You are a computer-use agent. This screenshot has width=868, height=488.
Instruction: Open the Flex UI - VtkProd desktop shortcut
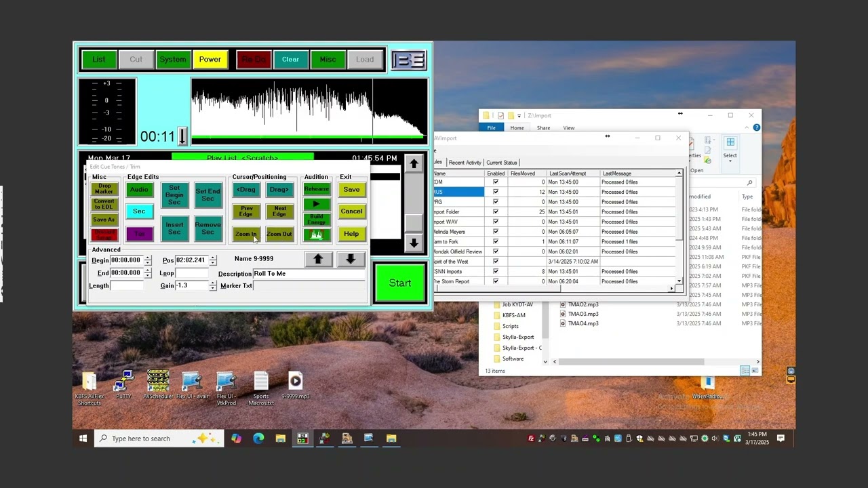226,389
